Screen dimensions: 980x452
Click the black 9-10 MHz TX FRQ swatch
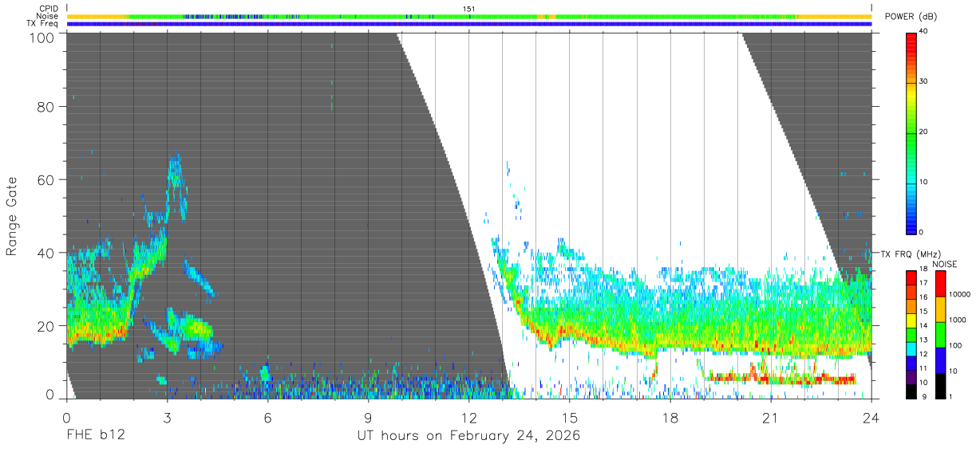point(911,391)
